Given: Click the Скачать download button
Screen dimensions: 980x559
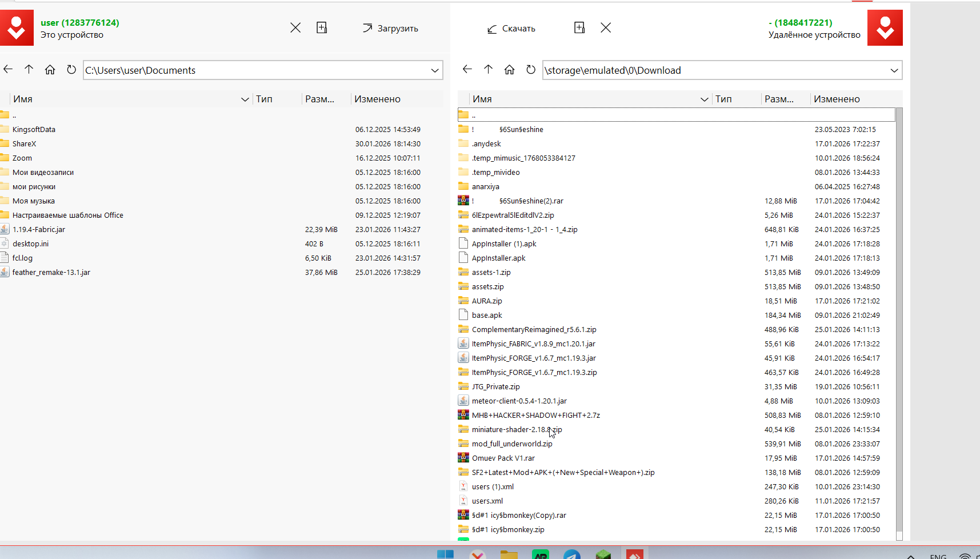Looking at the screenshot, I should click(511, 29).
